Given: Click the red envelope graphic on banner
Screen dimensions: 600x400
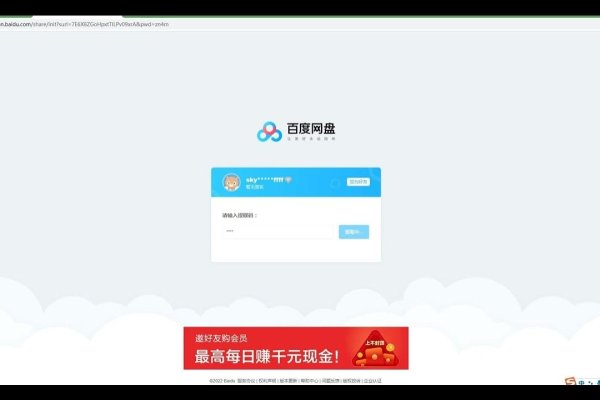Looking at the screenshot, I should tap(375, 349).
